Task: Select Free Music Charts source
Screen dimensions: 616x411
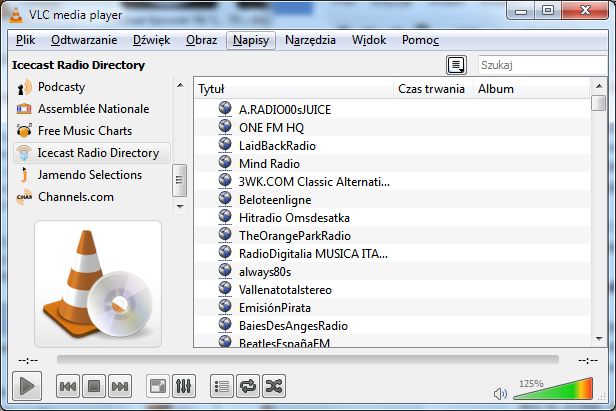Action: (92, 131)
